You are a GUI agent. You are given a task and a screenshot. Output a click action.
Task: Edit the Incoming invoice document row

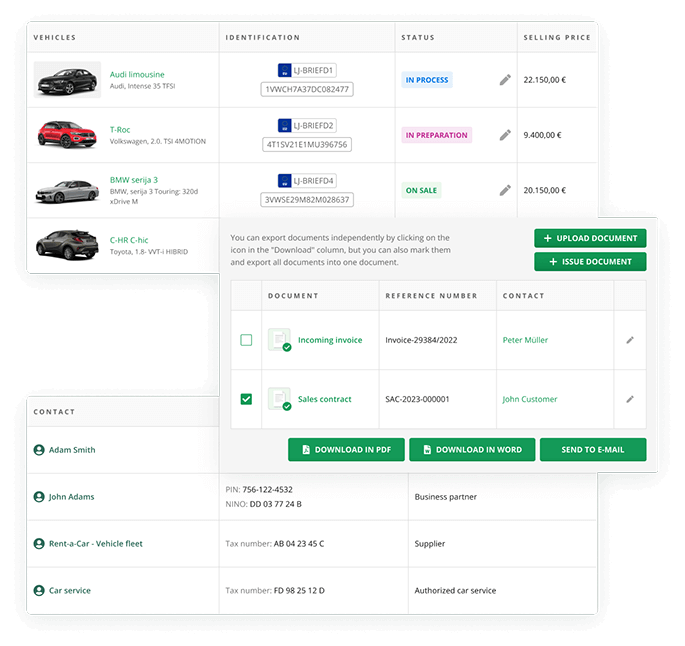click(630, 340)
